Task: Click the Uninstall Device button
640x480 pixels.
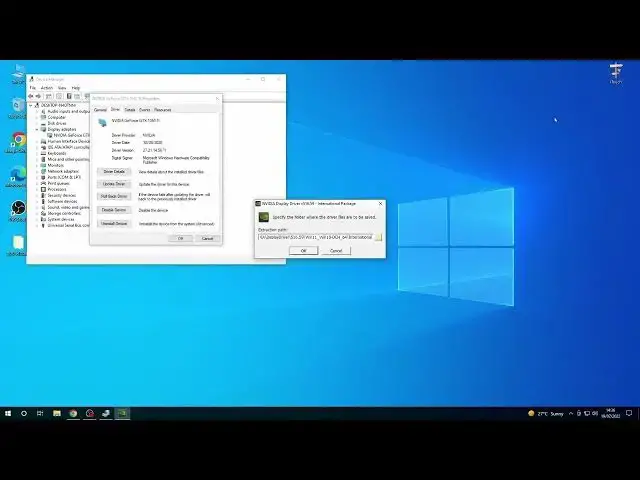Action: coord(114,224)
